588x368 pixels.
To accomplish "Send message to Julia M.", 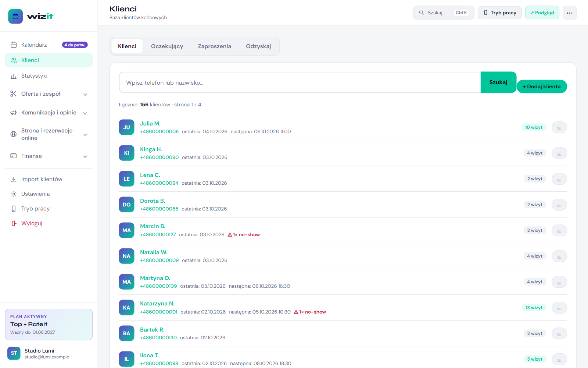I will (559, 127).
